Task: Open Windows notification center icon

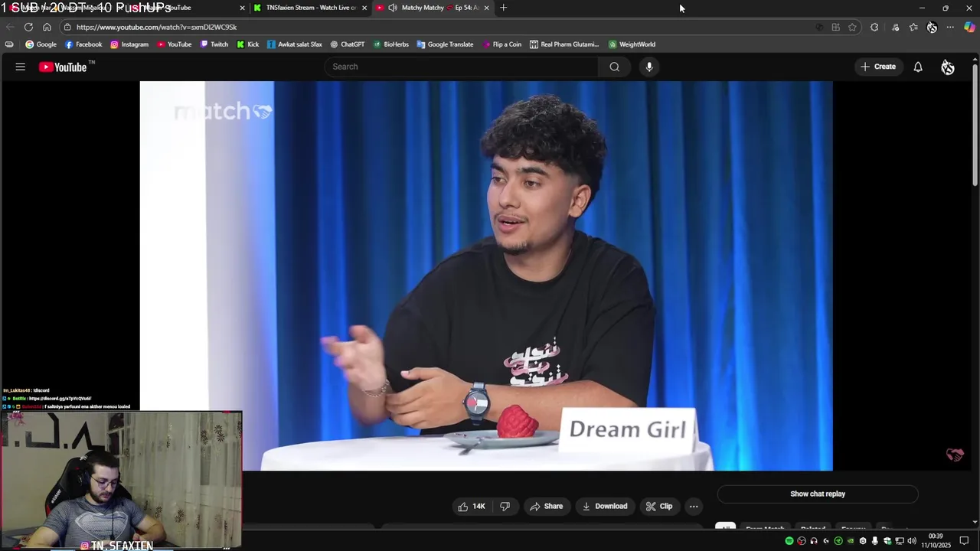Action: (964, 541)
